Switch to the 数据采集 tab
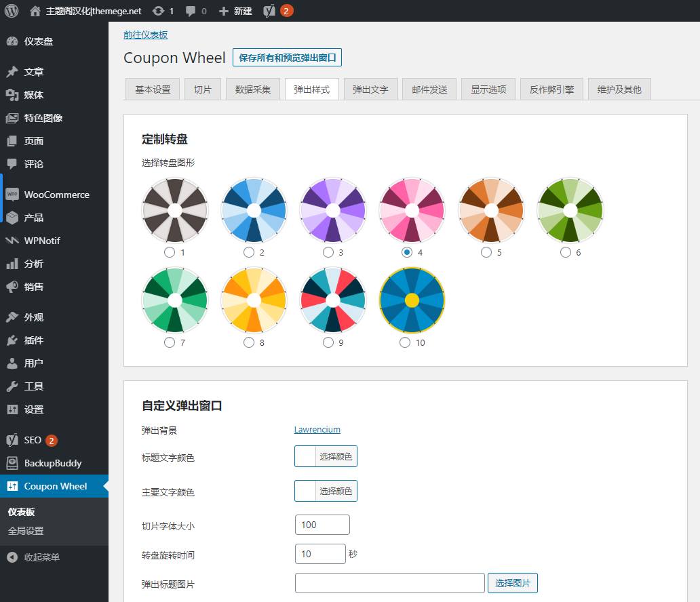This screenshot has width=700, height=602. [x=253, y=89]
